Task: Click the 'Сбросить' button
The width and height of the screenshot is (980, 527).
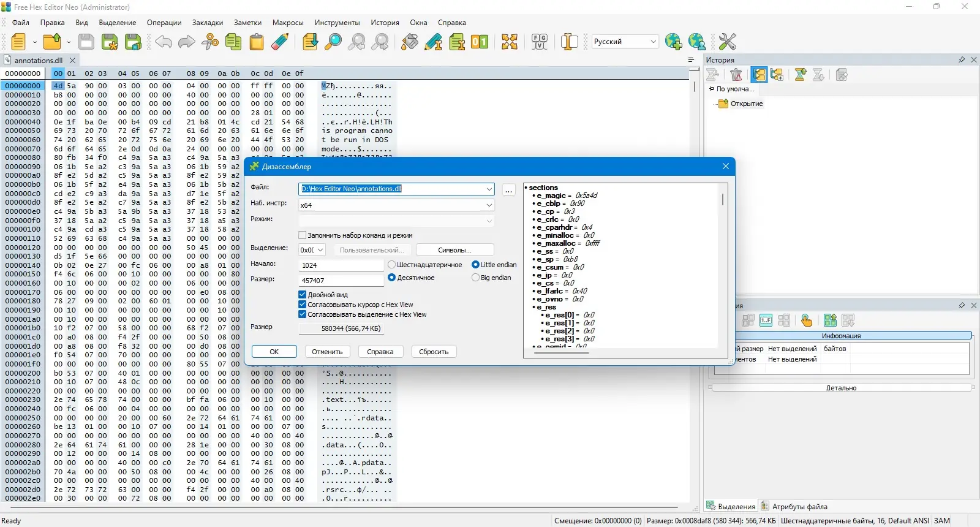Action: pyautogui.click(x=434, y=352)
